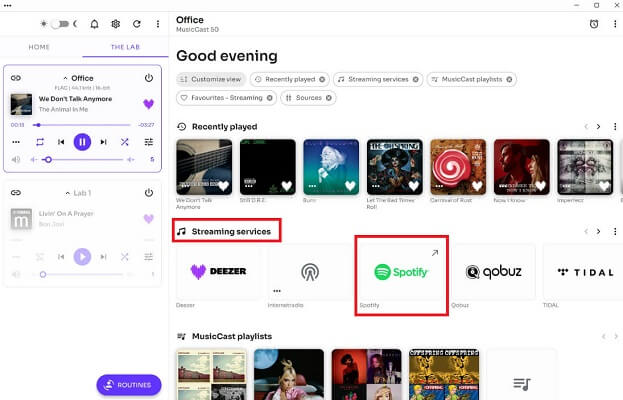Remove the MusicCast playlists chip
Viewport: 623px width, 400px height.
509,79
